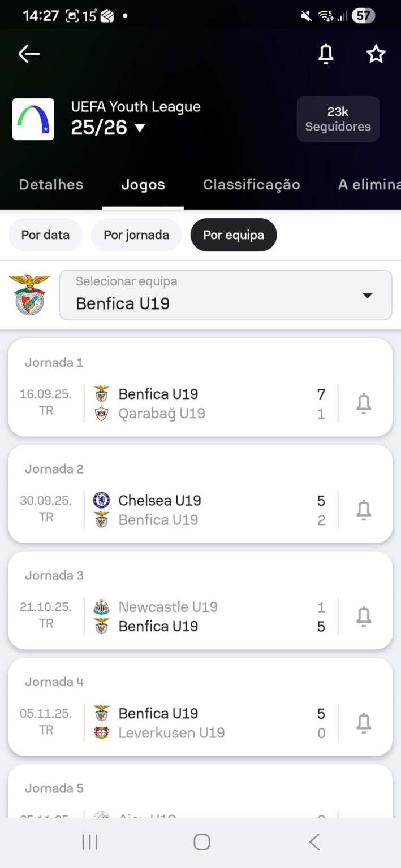Open the Newcastle U19 vs Benfica match card

201,616
